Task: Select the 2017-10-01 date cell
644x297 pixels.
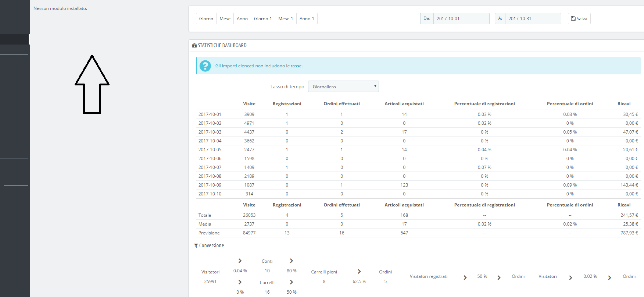Action: click(x=210, y=114)
